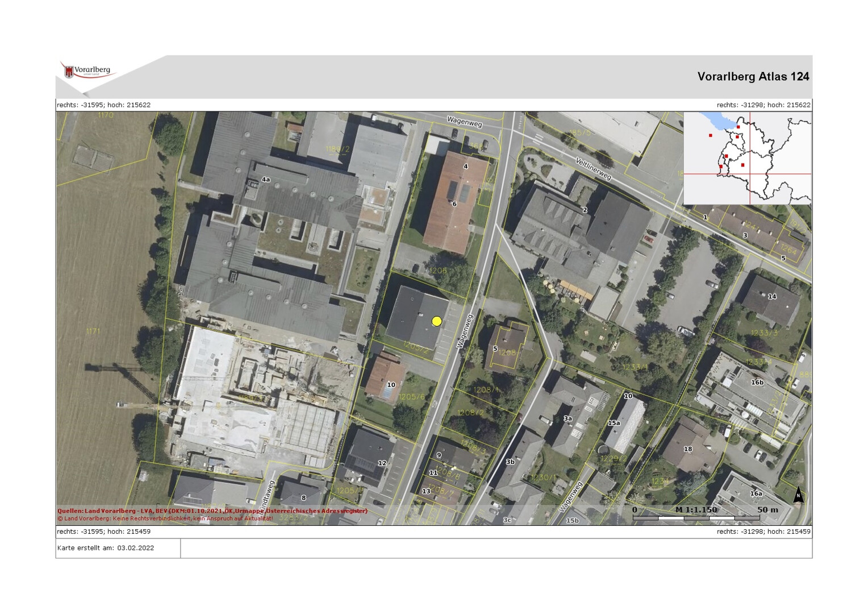868x614 pixels.
Task: Select the red-roofed building labeled 6
Action: (454, 204)
